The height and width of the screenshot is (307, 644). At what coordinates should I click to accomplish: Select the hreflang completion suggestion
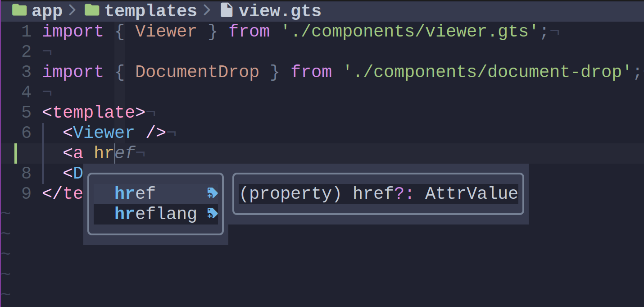pos(155,213)
